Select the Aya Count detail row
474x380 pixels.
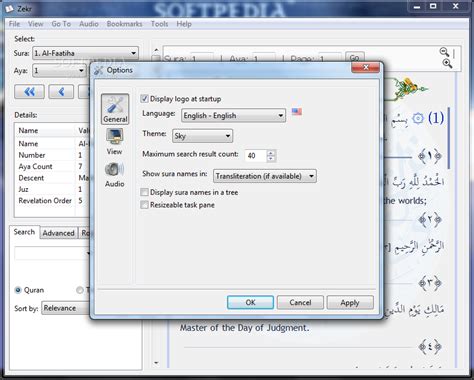[53, 166]
